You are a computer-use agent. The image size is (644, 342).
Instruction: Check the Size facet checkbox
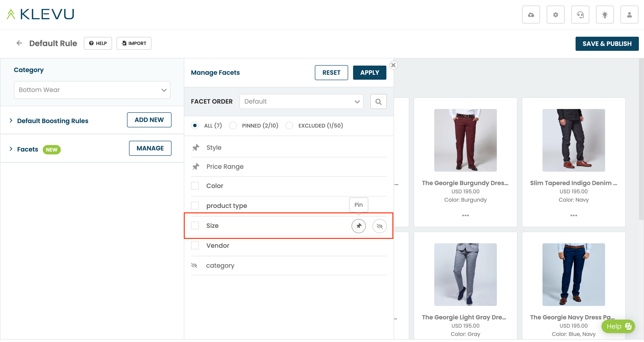195,226
